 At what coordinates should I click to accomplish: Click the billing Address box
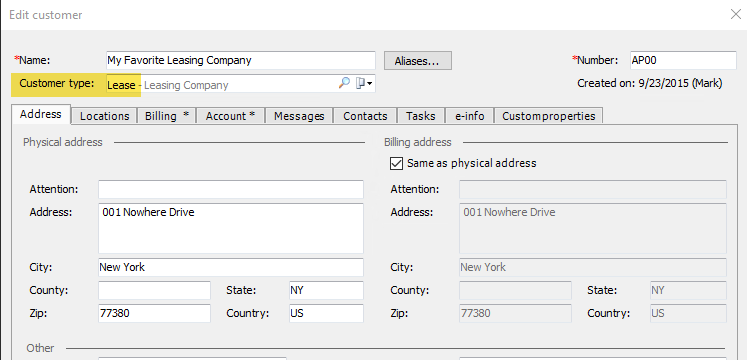(593, 229)
